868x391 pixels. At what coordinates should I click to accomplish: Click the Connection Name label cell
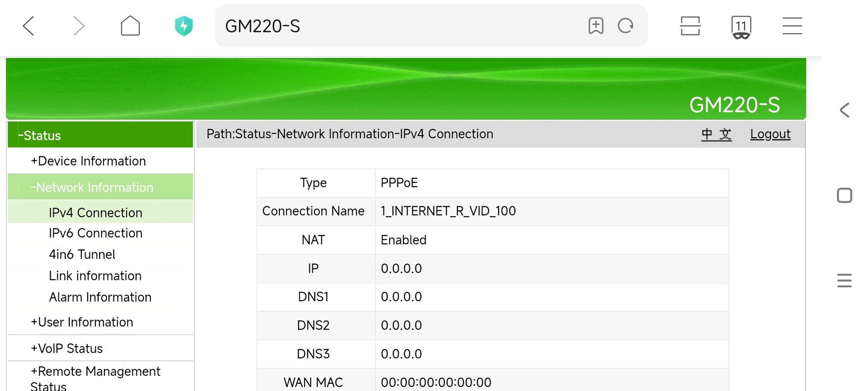pos(316,211)
